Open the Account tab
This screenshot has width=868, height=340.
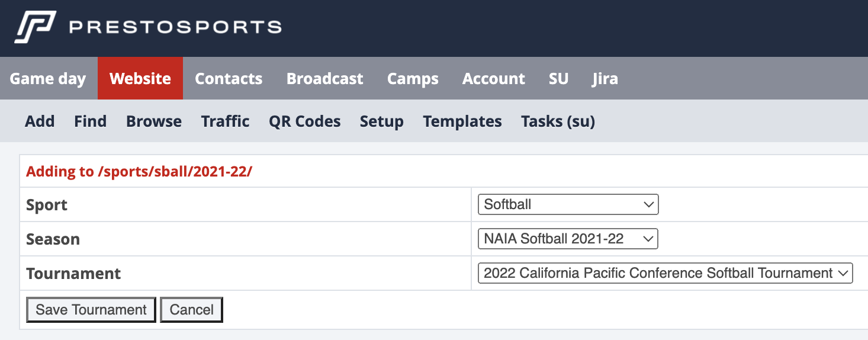pyautogui.click(x=494, y=78)
